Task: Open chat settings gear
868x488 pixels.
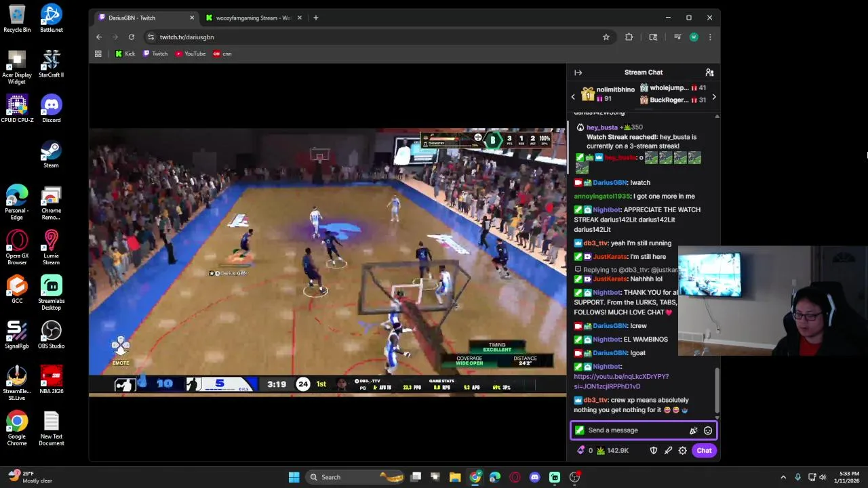Action: [x=683, y=451]
